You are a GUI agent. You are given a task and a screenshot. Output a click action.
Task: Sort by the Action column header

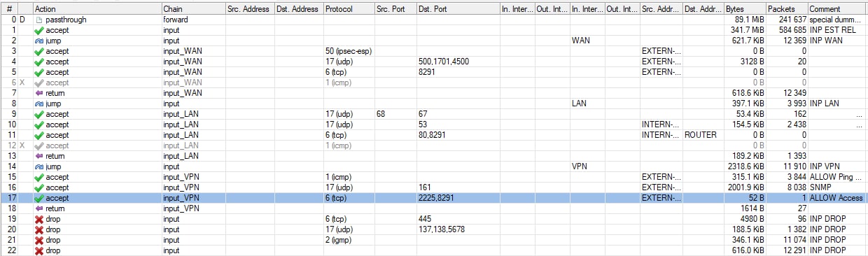[97, 9]
